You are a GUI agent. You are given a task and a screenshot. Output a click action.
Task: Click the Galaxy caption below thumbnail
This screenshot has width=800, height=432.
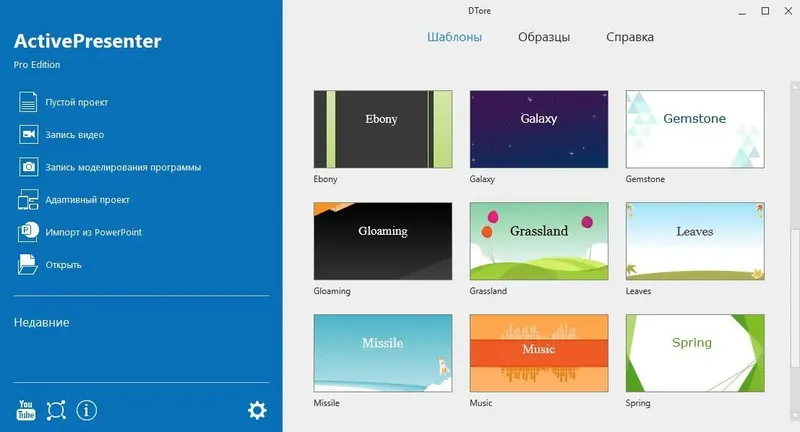coord(482,179)
